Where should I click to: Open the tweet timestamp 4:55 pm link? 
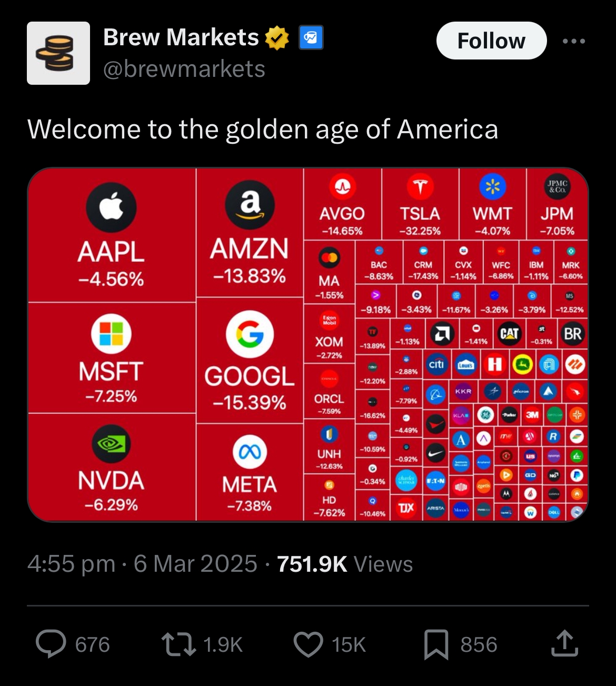pyautogui.click(x=71, y=564)
